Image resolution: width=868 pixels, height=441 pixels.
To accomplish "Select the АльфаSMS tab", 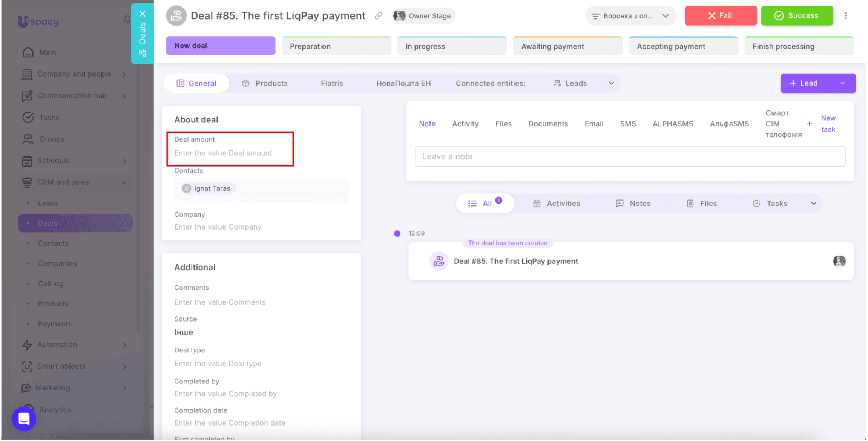I will coord(729,124).
